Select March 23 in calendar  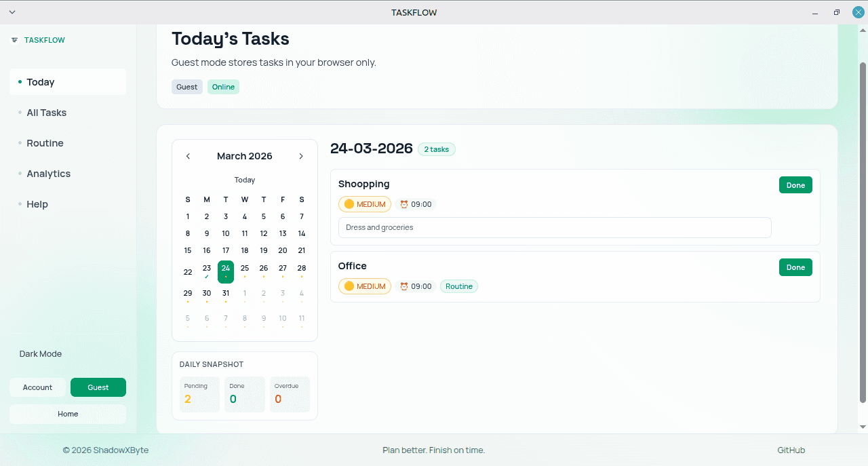click(x=207, y=271)
